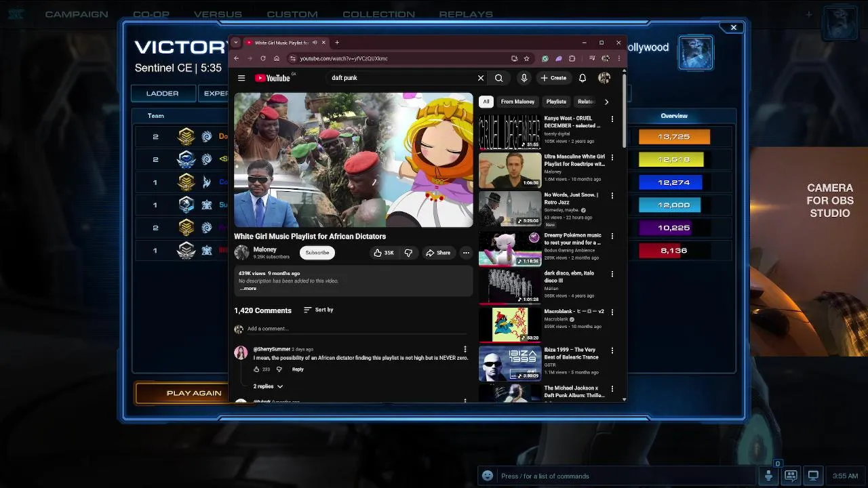
Task: Expand '2 replies' under the SherrySummer comment
Action: 268,386
